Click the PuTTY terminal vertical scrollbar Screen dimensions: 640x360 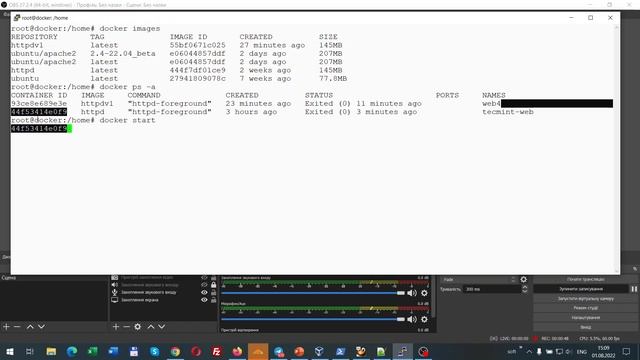tap(616, 149)
